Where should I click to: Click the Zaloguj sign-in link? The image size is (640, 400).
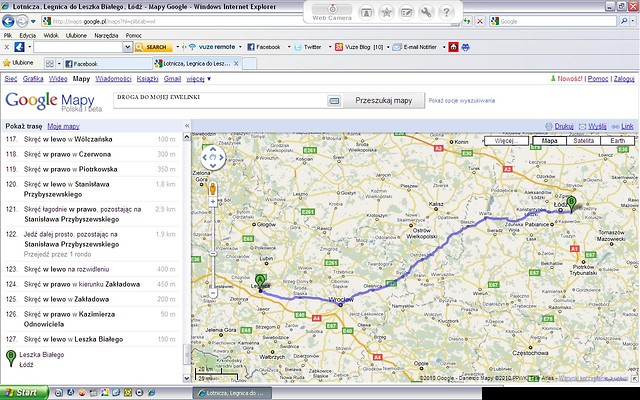pos(624,79)
